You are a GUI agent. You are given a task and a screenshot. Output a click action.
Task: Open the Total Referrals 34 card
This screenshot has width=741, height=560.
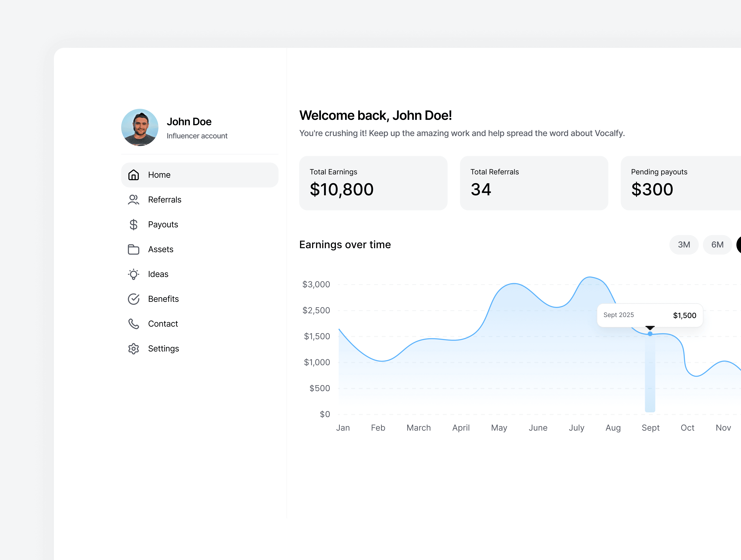click(x=534, y=183)
